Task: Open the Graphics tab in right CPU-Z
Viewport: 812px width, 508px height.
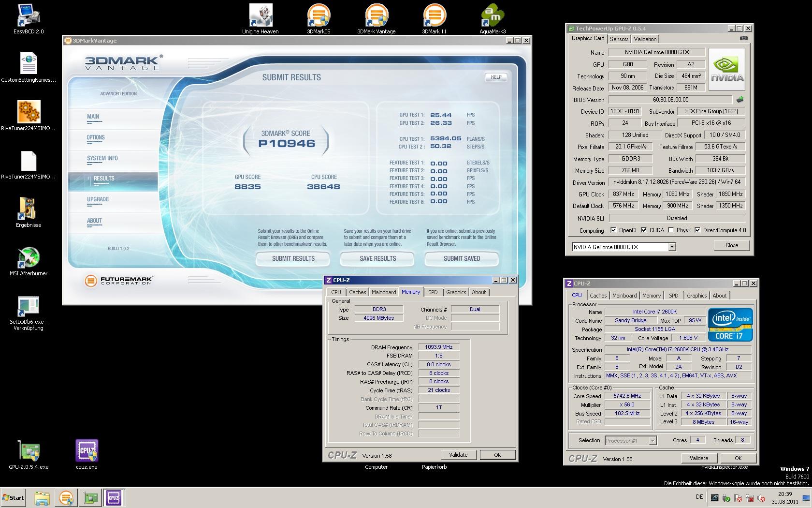Action: (697, 296)
